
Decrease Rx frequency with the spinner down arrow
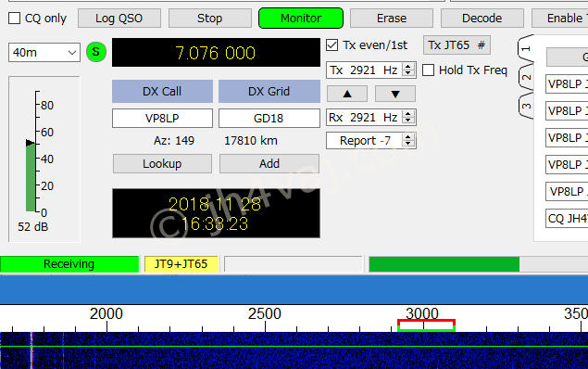pos(408,121)
